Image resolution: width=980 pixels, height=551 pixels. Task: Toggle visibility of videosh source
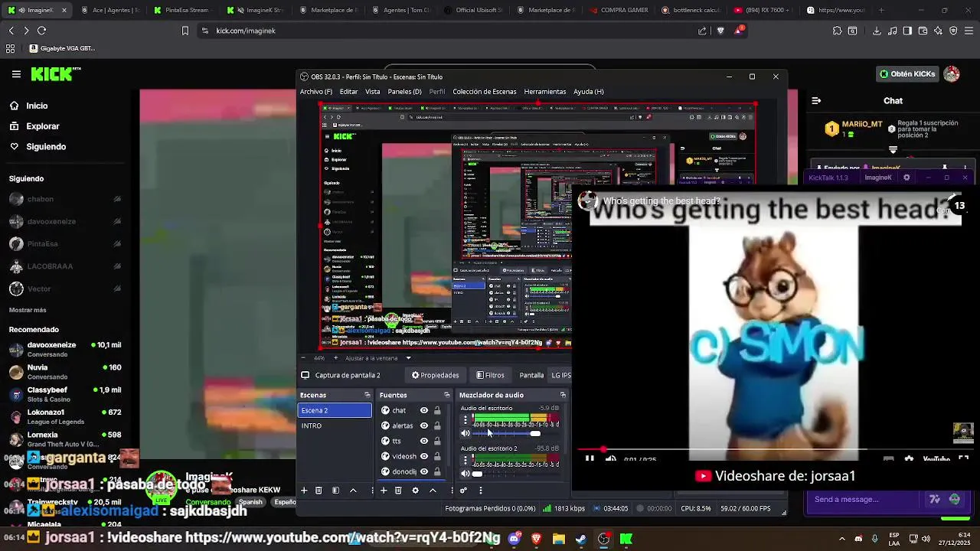(423, 456)
